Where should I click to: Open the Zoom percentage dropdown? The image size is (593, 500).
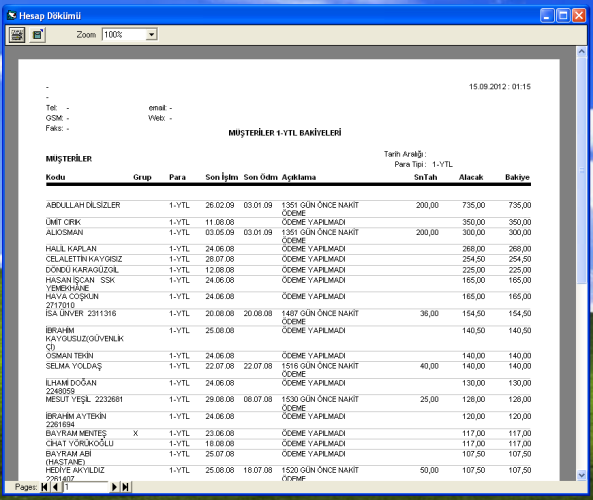151,35
